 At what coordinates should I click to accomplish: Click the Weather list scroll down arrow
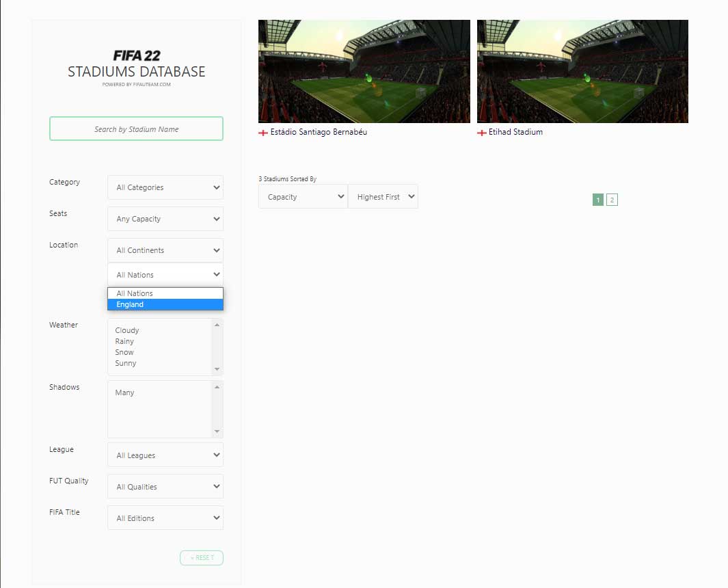click(x=217, y=369)
